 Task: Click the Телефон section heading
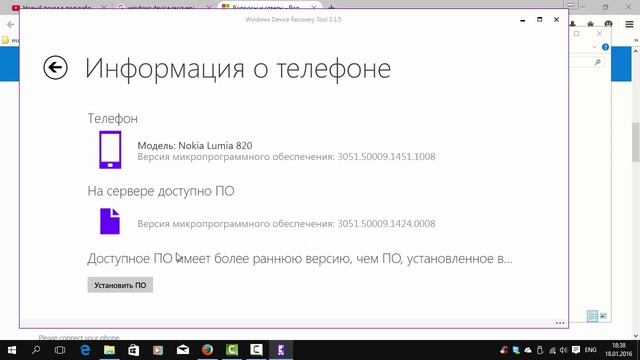[113, 118]
